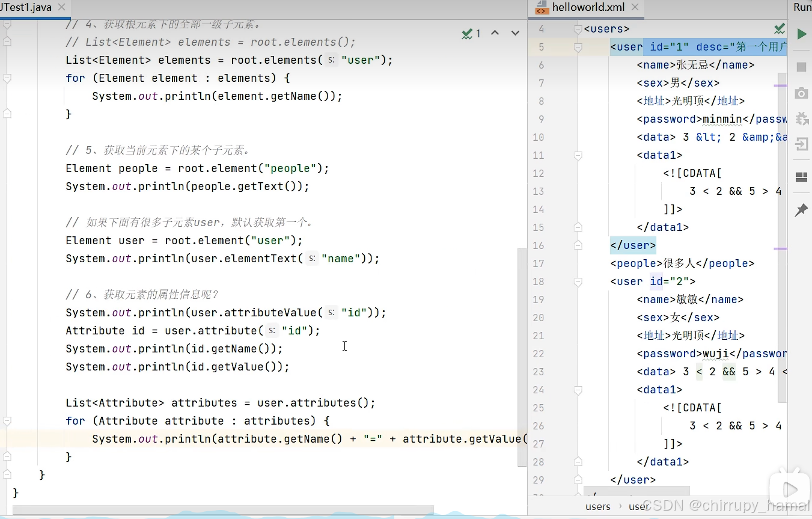Click 'Attribute id = user.attribute(' line
The height and width of the screenshot is (519, 812).
pos(193,331)
